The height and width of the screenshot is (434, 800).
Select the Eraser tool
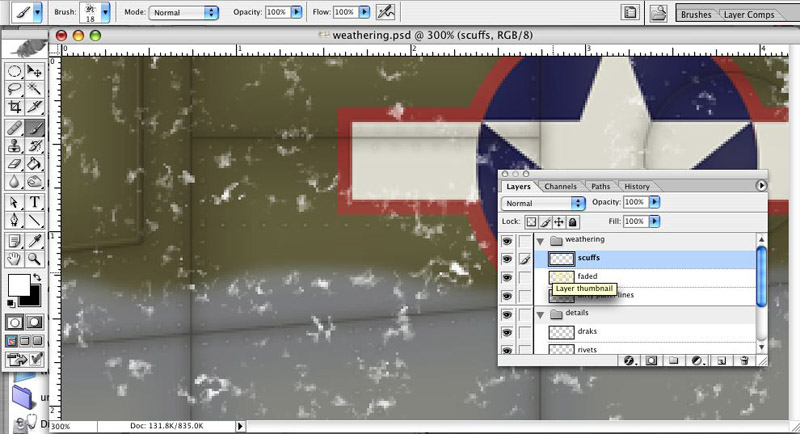(14, 164)
